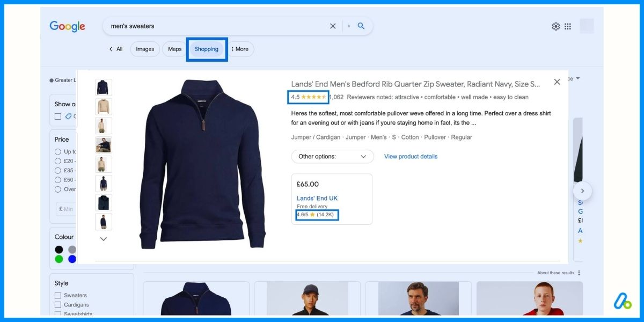Open the Google apps grid

[568, 26]
